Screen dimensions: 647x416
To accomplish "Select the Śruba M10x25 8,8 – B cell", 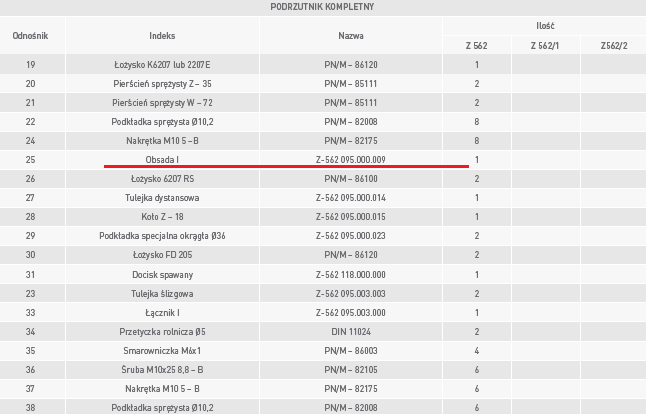I will (x=162, y=370).
